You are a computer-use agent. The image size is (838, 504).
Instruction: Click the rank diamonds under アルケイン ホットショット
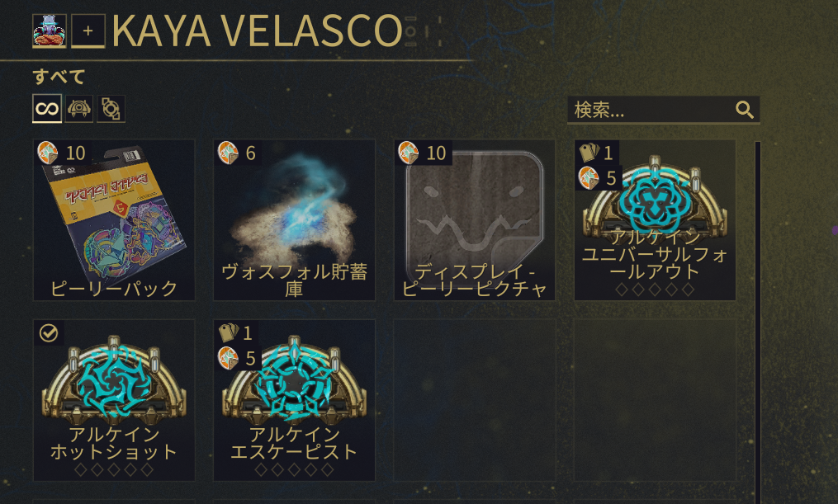tap(114, 470)
